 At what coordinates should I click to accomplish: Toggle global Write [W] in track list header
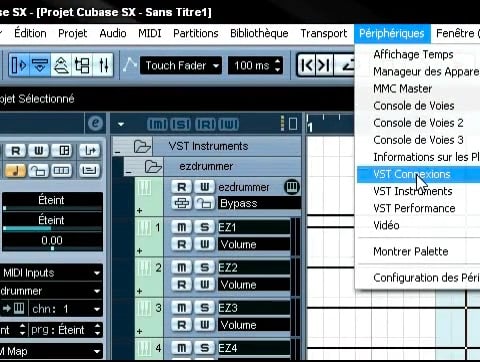(229, 125)
